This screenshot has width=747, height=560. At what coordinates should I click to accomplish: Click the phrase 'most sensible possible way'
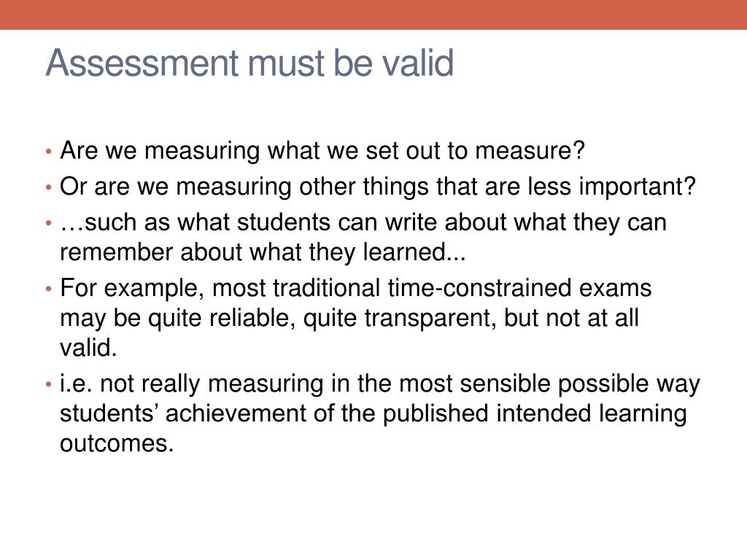[549, 384]
